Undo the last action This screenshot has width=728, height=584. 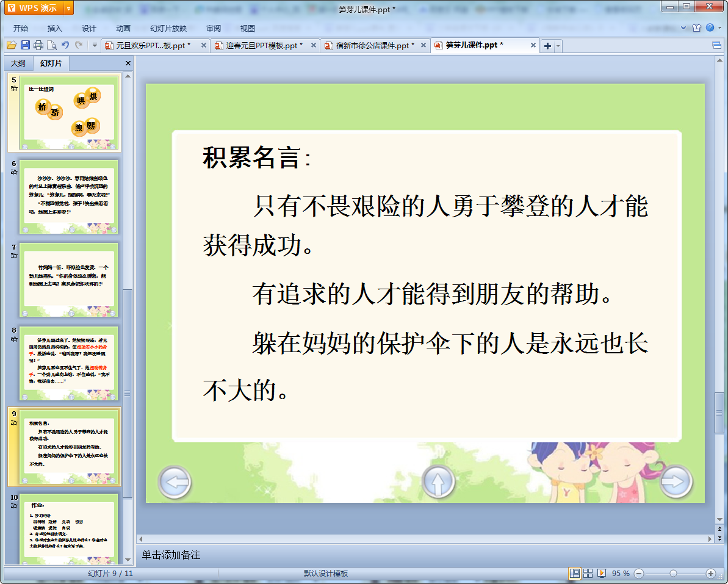click(65, 45)
